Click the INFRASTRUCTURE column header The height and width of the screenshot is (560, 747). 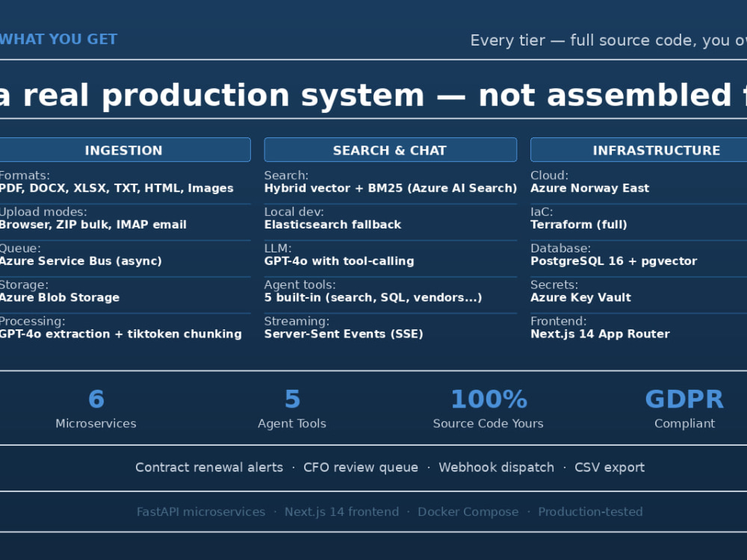click(x=639, y=150)
